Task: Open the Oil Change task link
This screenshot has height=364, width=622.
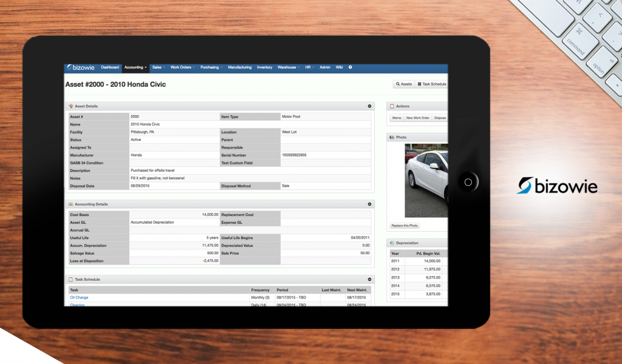Action: point(79,298)
